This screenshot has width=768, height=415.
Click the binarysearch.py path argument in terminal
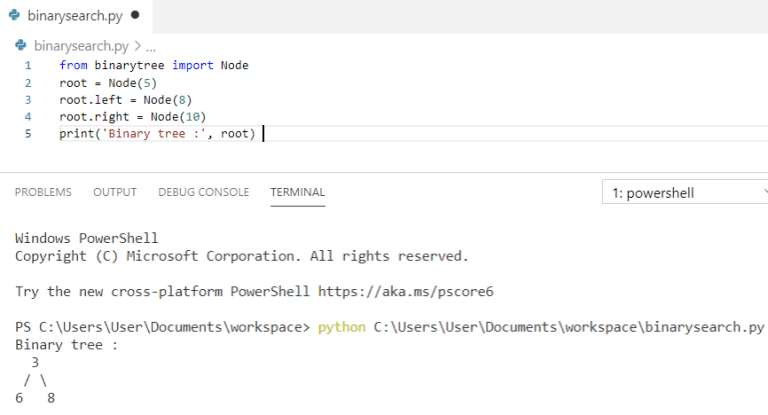(569, 327)
